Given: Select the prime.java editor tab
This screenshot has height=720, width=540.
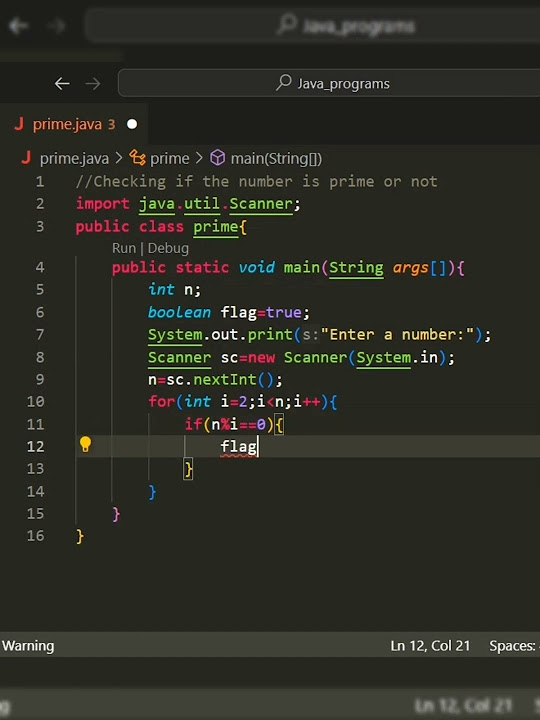Looking at the screenshot, I should 74,124.
